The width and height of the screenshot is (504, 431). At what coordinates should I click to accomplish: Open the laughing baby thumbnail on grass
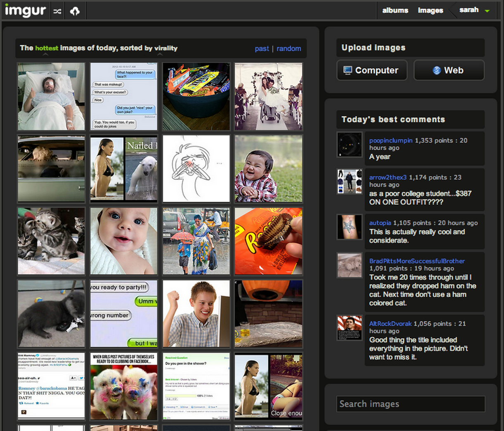(269, 169)
